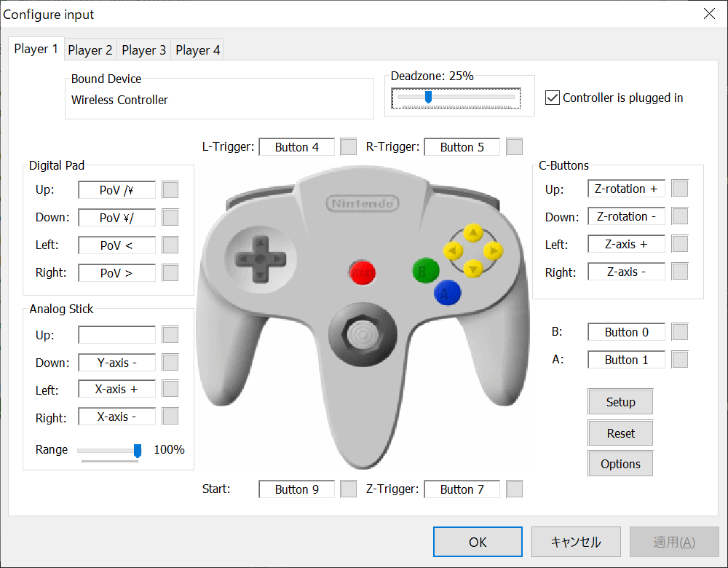This screenshot has height=568, width=728.
Task: Confirm with the OK button
Action: pos(478,542)
